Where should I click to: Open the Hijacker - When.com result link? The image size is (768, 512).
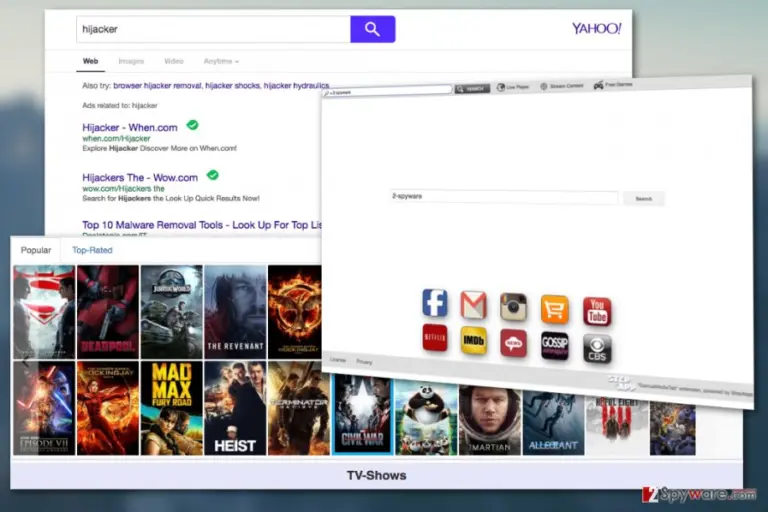(x=130, y=127)
